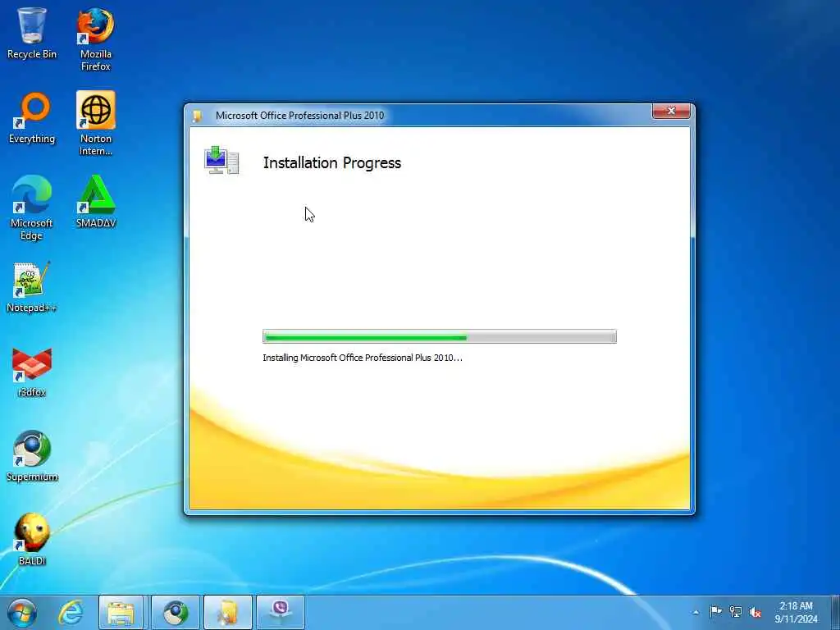Select the Notepad++ desktop shortcut
Viewport: 840px width, 630px height.
[32, 286]
